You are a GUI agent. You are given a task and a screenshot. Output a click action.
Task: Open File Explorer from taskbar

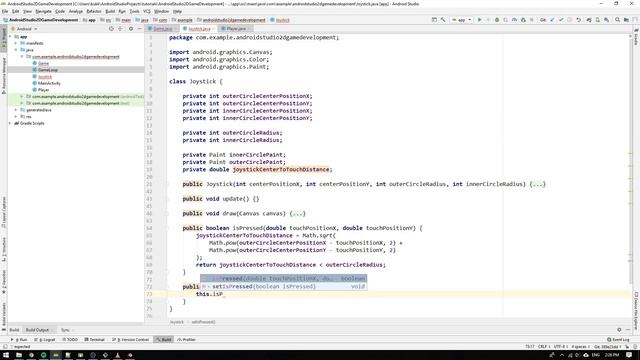tap(19, 355)
